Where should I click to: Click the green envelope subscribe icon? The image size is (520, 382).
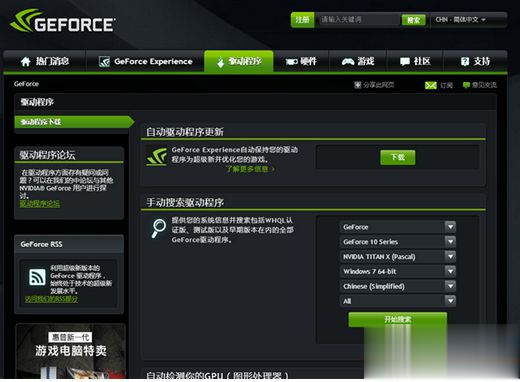tap(431, 85)
